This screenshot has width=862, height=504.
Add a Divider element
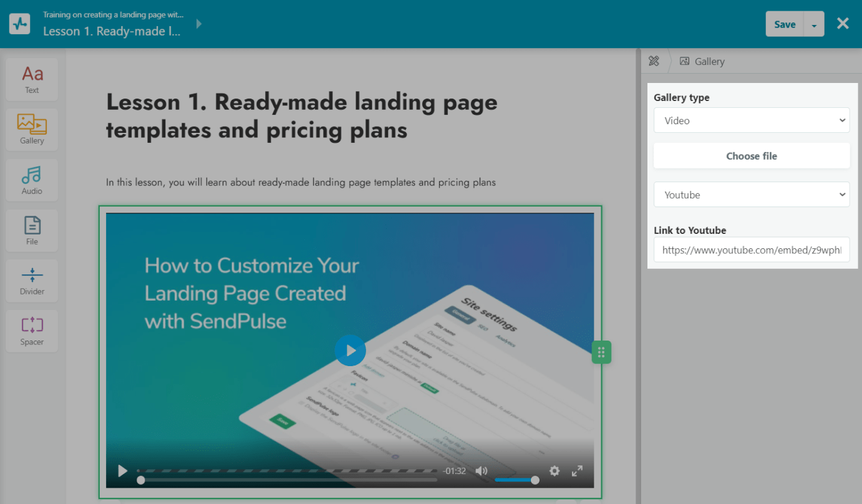tap(32, 280)
